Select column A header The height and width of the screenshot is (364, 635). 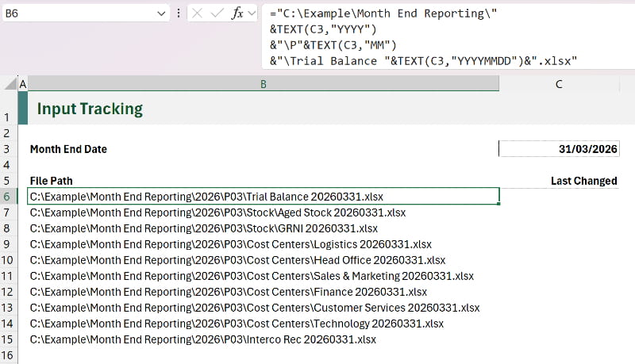coord(23,84)
